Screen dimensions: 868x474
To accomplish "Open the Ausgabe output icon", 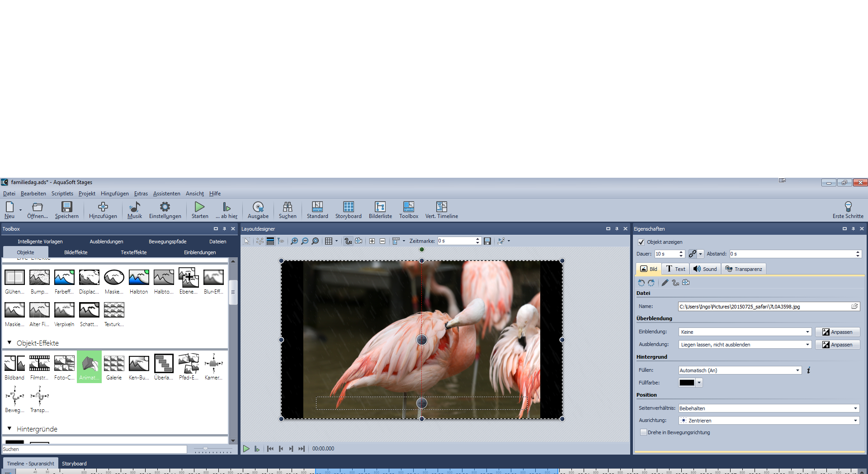I will point(258,210).
